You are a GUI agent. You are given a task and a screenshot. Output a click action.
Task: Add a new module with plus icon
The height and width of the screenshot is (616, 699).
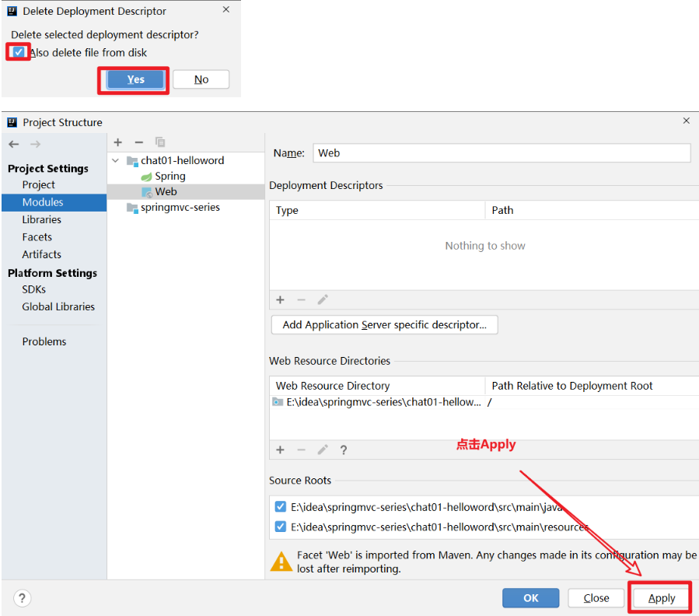pos(118,142)
